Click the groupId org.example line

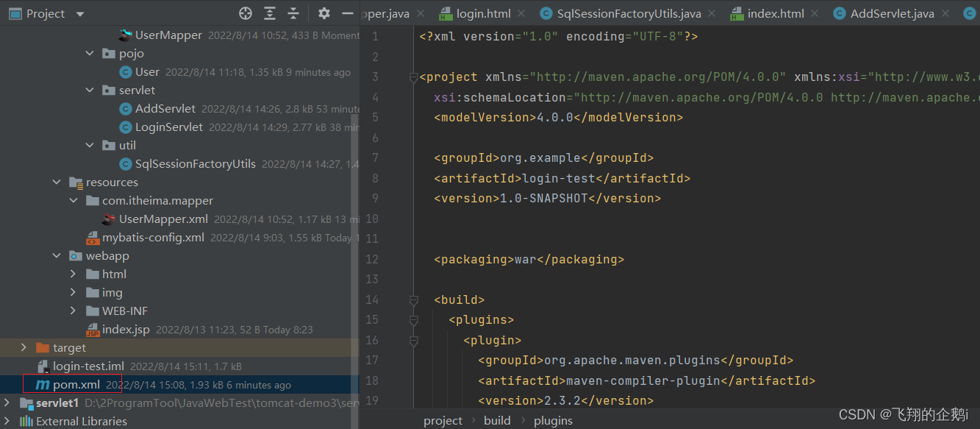(543, 157)
